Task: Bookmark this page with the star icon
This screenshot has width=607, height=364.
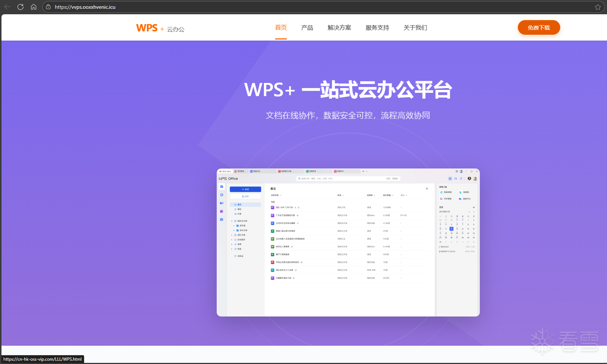Action: pyautogui.click(x=598, y=7)
